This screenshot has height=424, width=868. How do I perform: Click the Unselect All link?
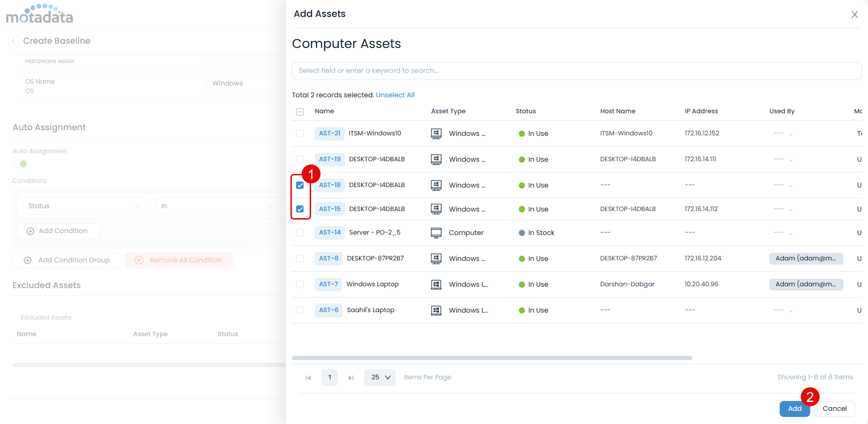coord(395,94)
